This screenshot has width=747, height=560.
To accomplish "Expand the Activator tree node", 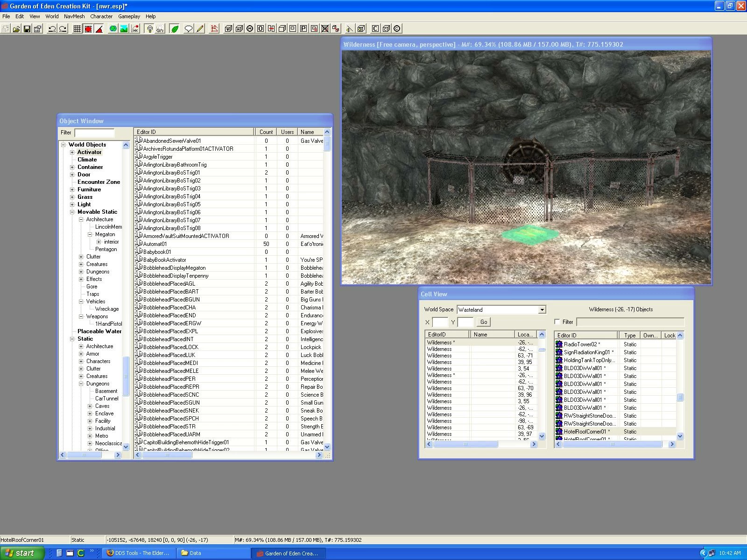I will click(x=72, y=152).
